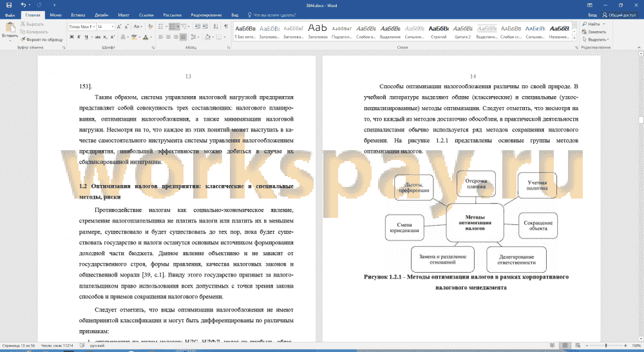Open the Quick Access Toolbar customize arrow
Image resolution: width=644 pixels, height=352 pixels.
point(54,5)
